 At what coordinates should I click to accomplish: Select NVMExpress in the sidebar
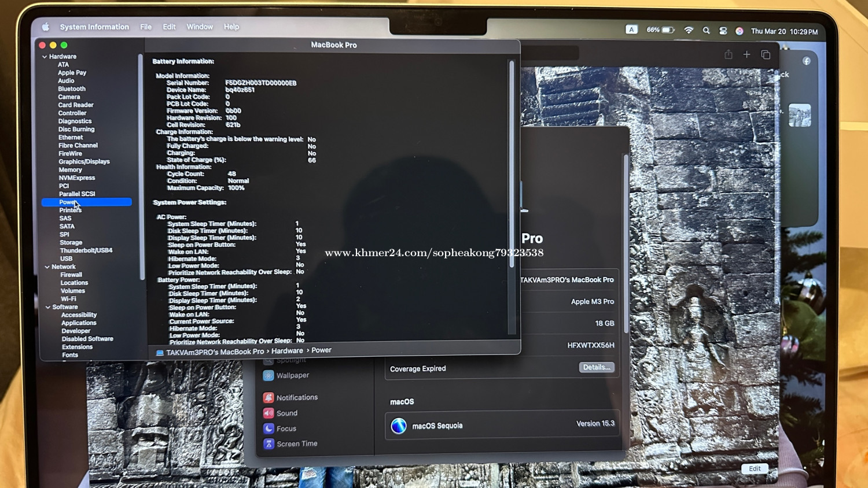coord(77,178)
